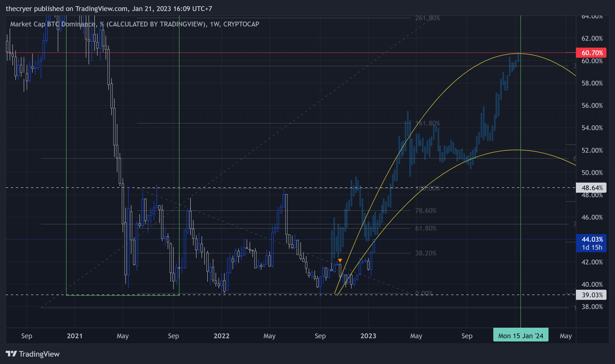
Task: Click the 38.20% Fibonacci level label
Action: (x=426, y=253)
